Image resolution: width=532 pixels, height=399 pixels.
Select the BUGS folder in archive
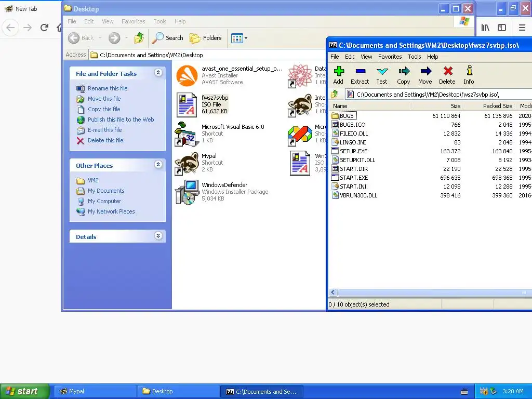[x=343, y=116]
